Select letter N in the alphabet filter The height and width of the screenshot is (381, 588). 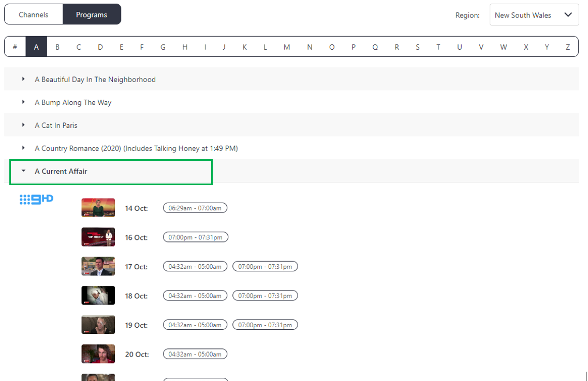click(x=310, y=47)
